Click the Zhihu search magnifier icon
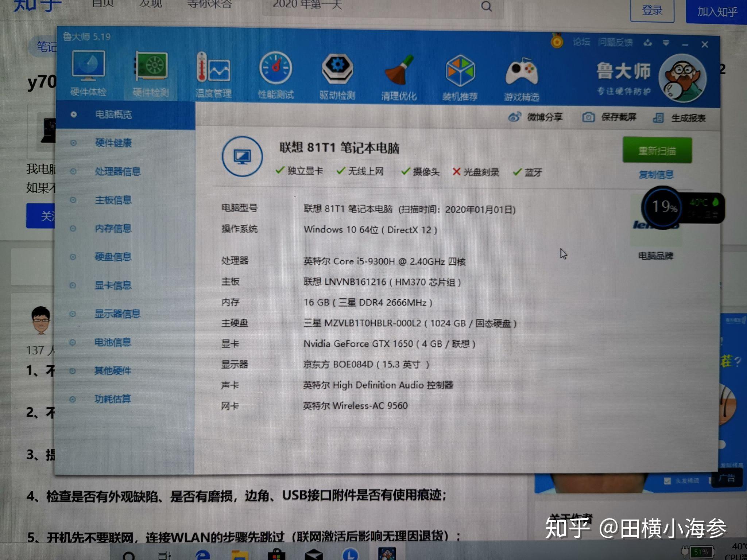Viewport: 747px width, 560px height. (487, 6)
